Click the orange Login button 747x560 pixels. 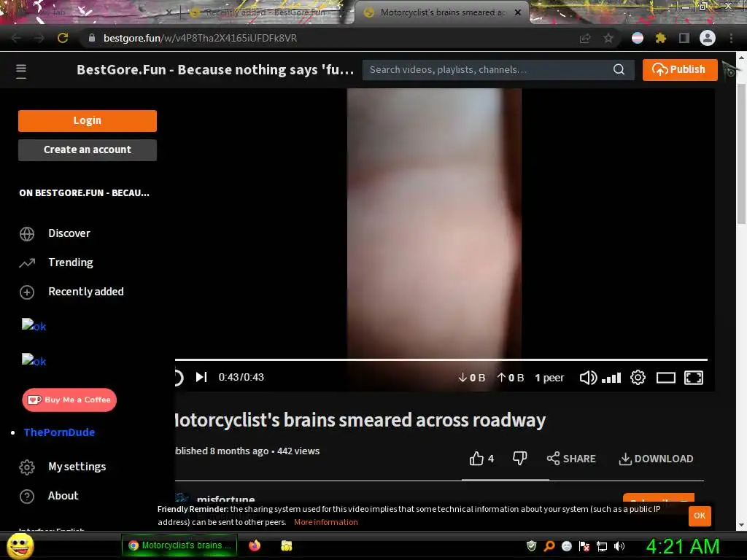pyautogui.click(x=88, y=120)
